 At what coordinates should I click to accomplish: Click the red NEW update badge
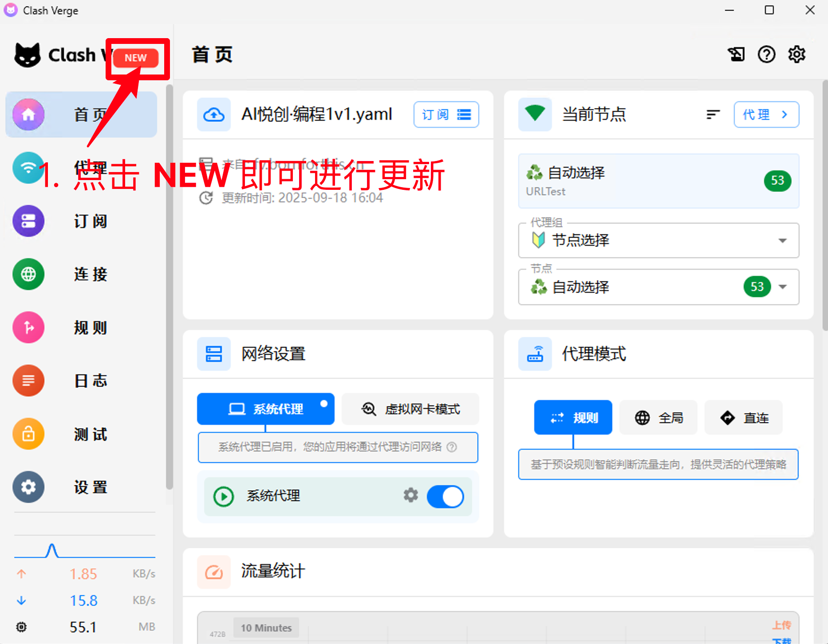tap(136, 58)
